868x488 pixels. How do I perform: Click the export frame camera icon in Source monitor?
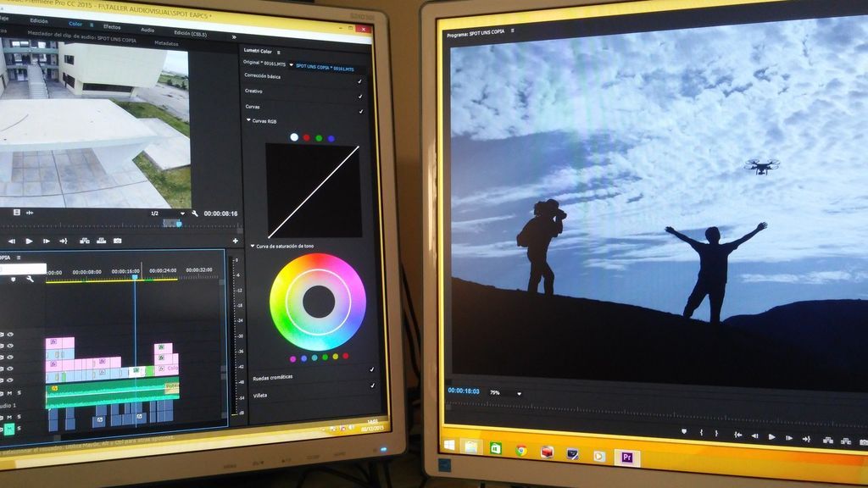117,241
